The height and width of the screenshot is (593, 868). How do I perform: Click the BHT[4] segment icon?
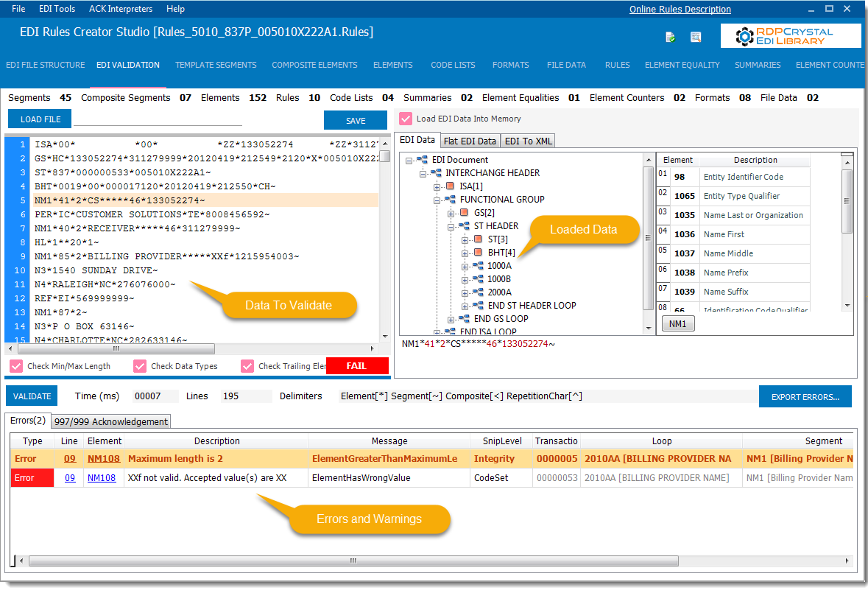point(479,253)
